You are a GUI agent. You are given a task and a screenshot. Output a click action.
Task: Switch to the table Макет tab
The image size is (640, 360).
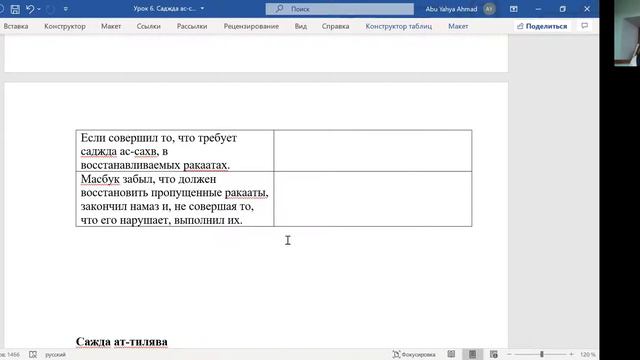458,26
